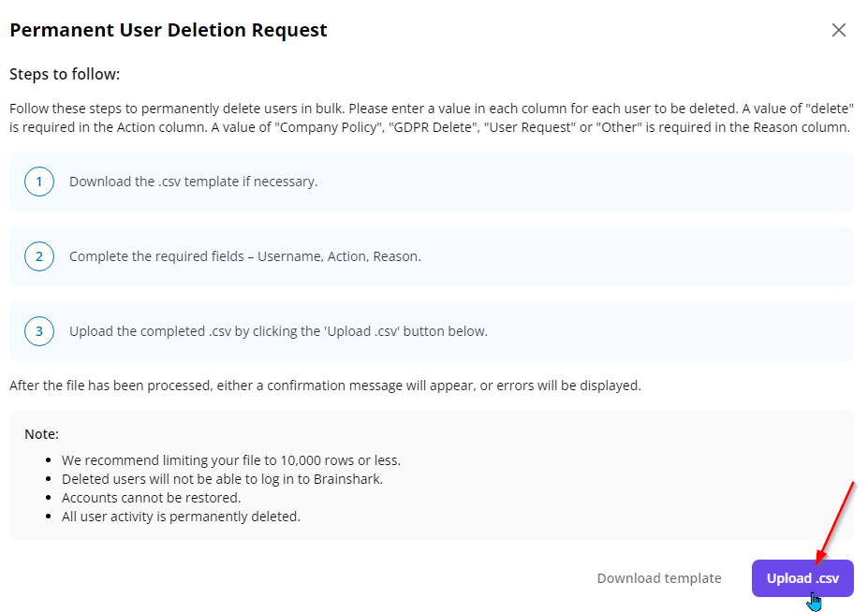
Task: Click the 'Note:' label
Action: click(41, 434)
